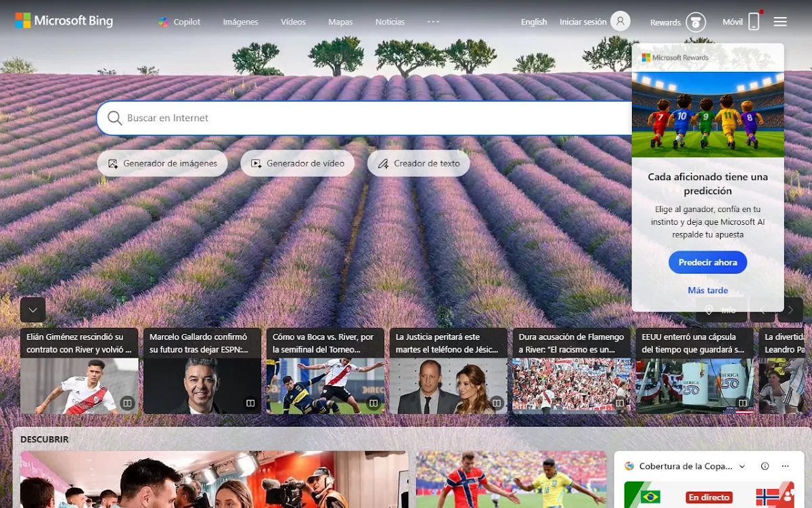
Task: Click the Brazil flag in match widget
Action: (x=651, y=497)
